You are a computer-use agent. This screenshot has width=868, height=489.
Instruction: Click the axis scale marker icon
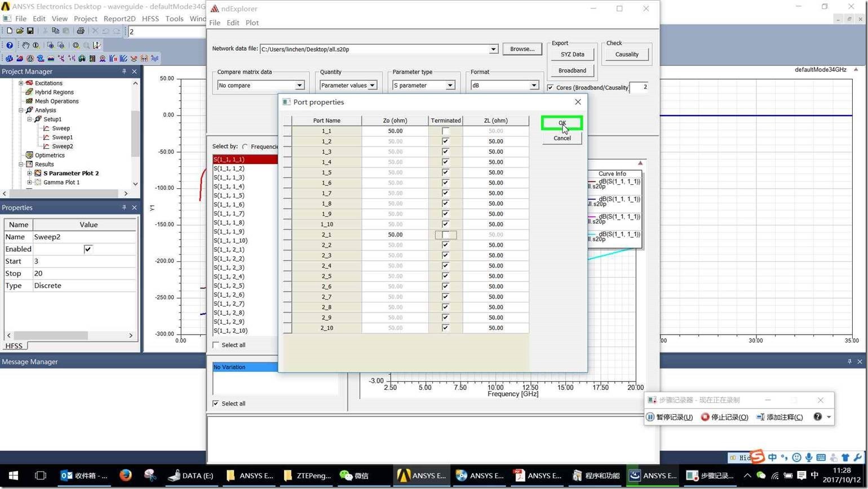tap(97, 45)
